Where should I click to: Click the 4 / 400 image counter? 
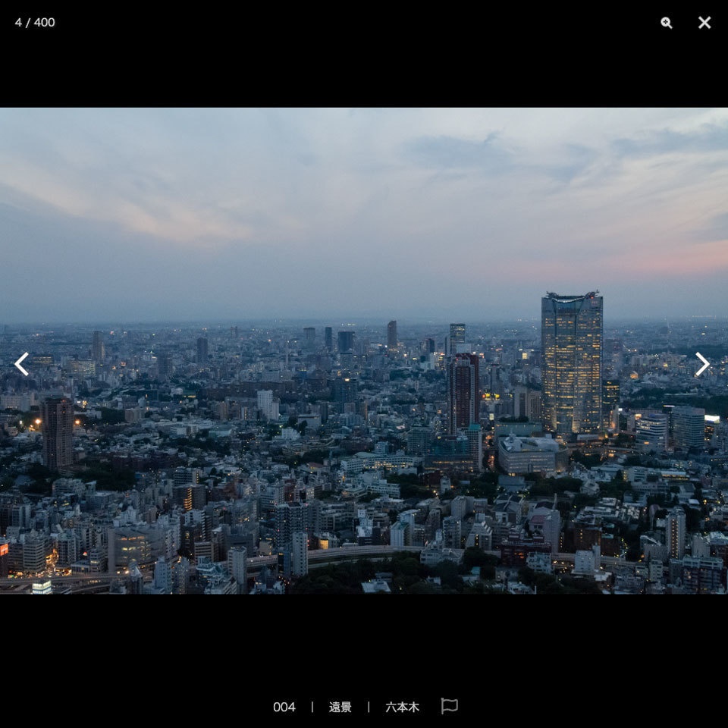pos(35,22)
